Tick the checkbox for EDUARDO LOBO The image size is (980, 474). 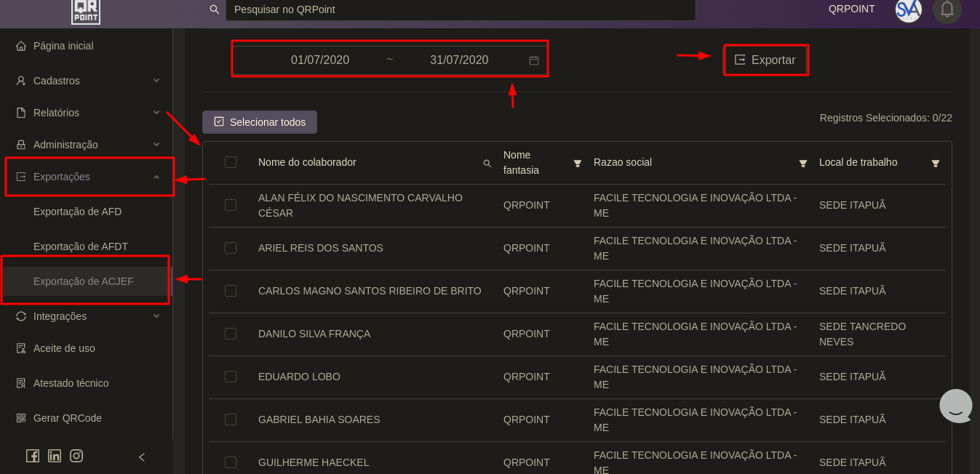[231, 377]
